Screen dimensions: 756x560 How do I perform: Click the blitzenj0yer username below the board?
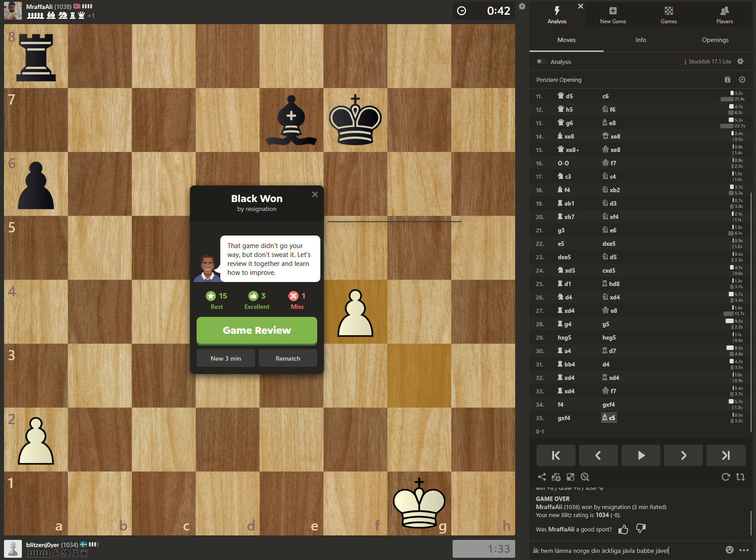click(x=42, y=545)
